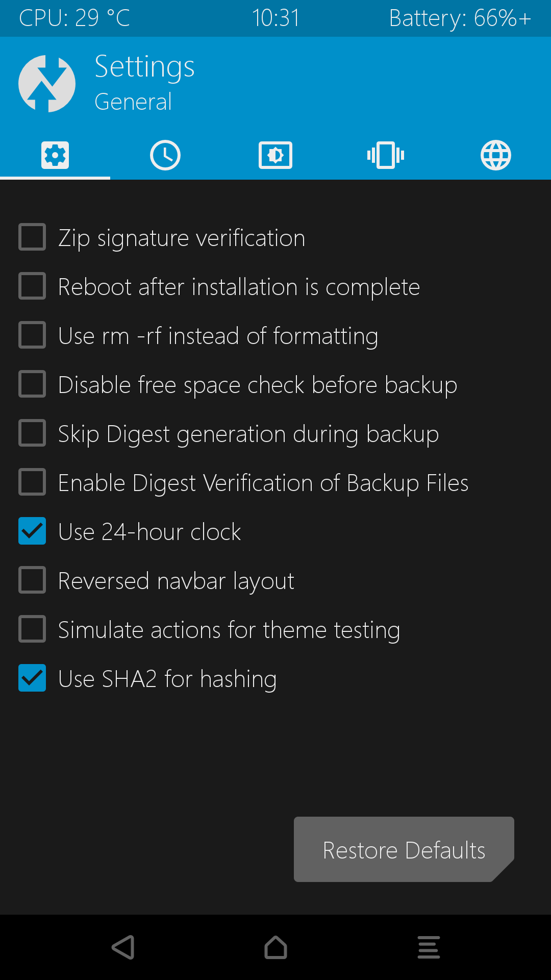This screenshot has width=551, height=980.
Task: Open the console log menu button
Action: (x=429, y=947)
